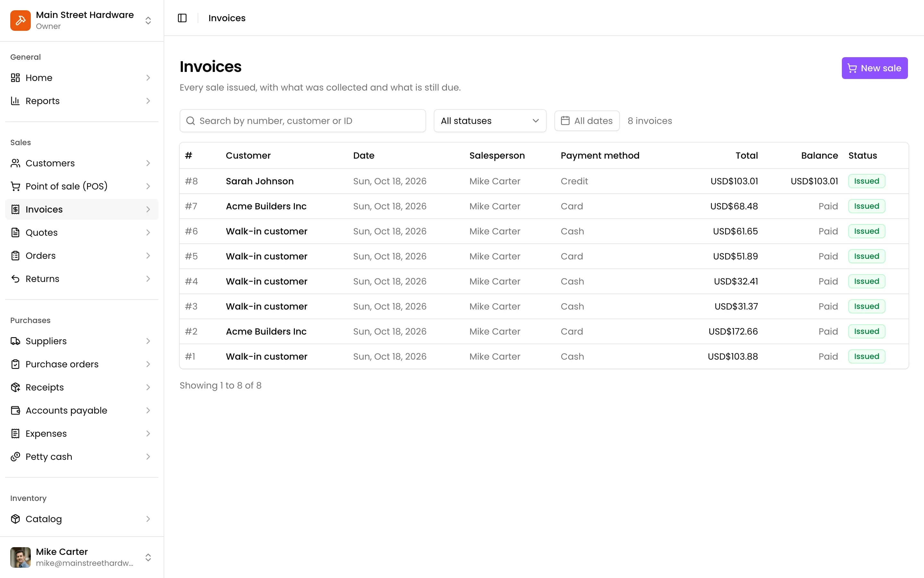Image resolution: width=924 pixels, height=578 pixels.
Task: Go to Orders in the sidebar
Action: (82, 256)
